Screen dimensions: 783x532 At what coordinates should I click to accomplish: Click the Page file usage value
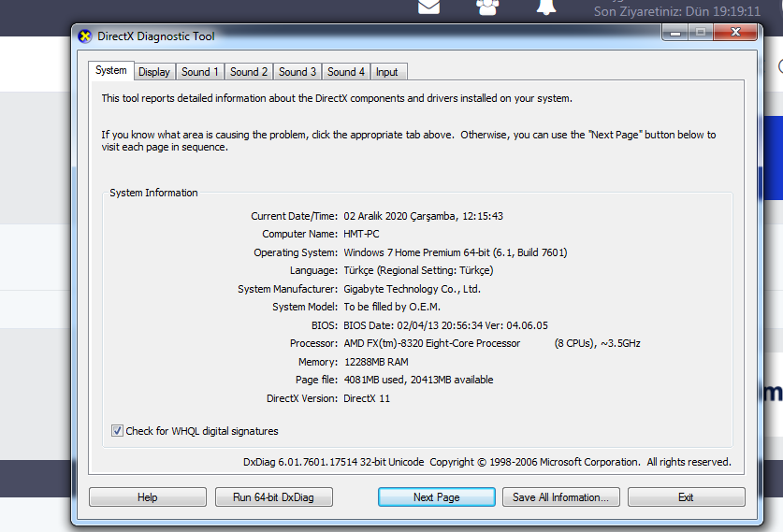[x=418, y=380]
